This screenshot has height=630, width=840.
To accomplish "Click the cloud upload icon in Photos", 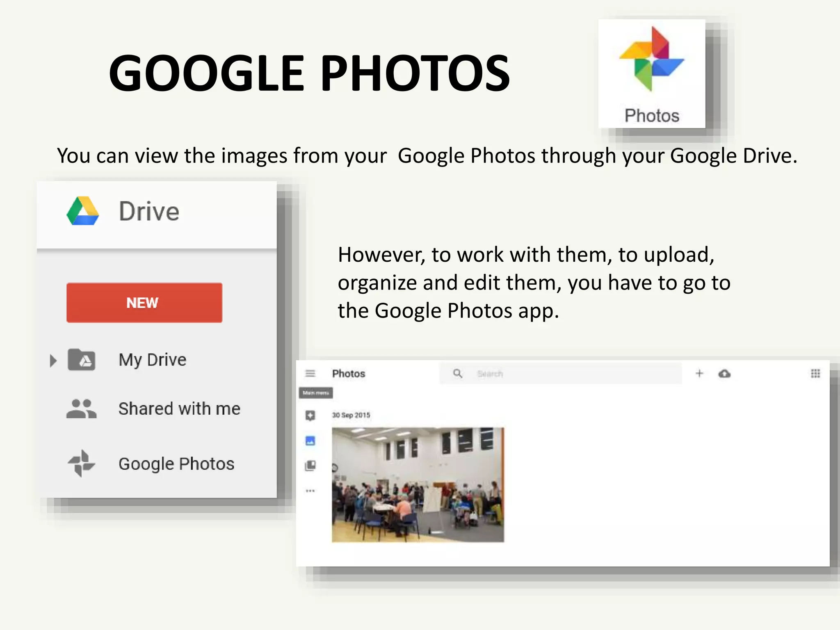I will click(724, 374).
